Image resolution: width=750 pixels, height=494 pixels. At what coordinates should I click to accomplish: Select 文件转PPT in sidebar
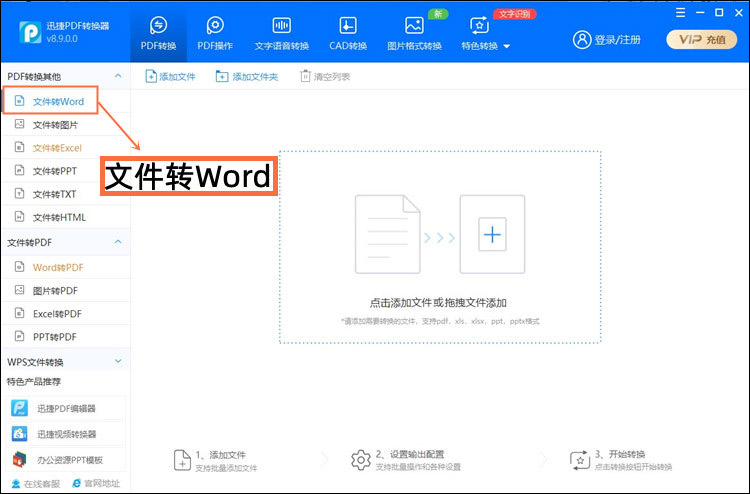tap(66, 171)
